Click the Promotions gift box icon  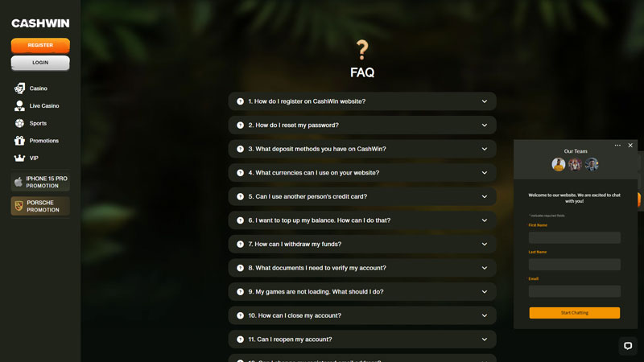20,141
